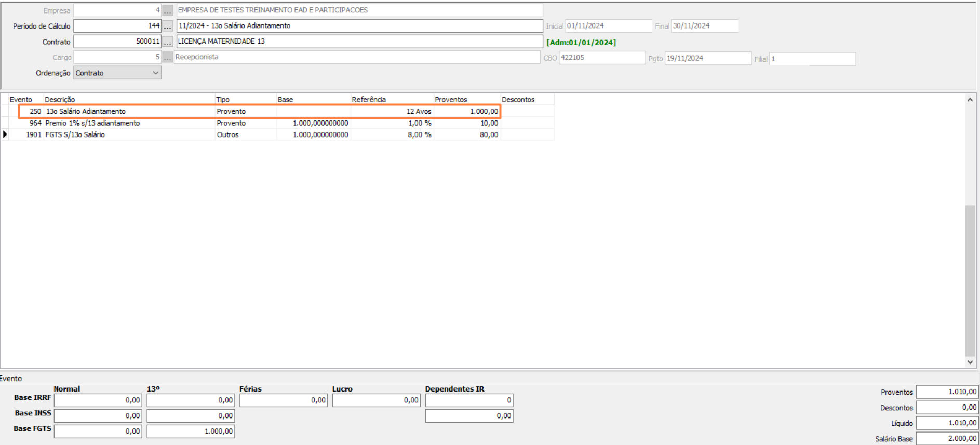Viewport: 980px width, 445px height.
Task: Expand the Ordenação dropdown
Action: (x=155, y=73)
